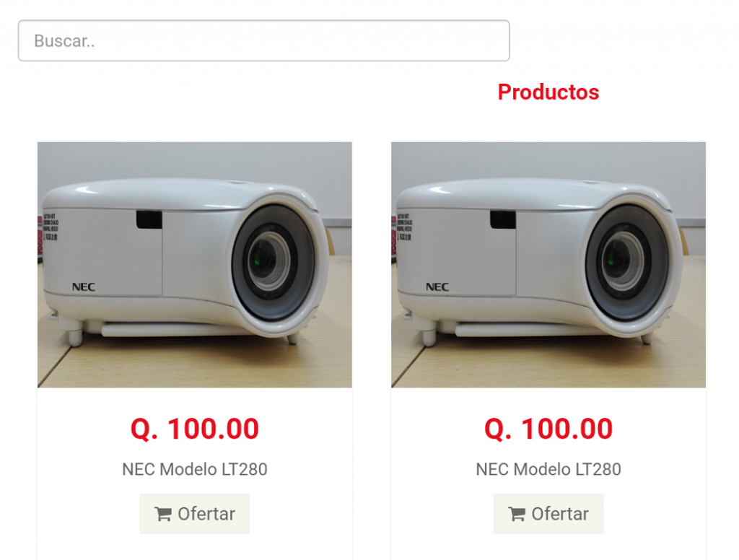
Task: Click the shopping cart icon in the left Ofertar button
Action: click(x=163, y=514)
